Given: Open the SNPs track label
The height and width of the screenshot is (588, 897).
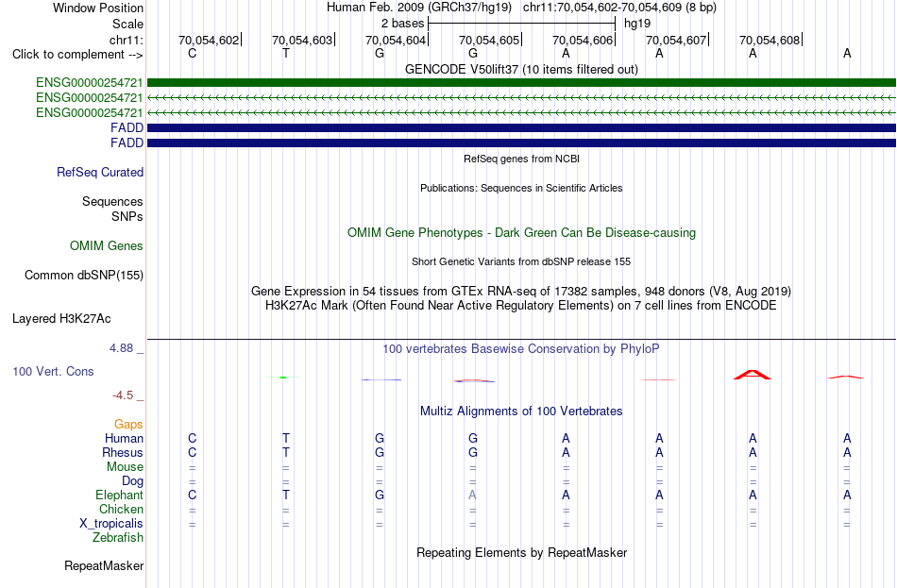Looking at the screenshot, I should (127, 216).
